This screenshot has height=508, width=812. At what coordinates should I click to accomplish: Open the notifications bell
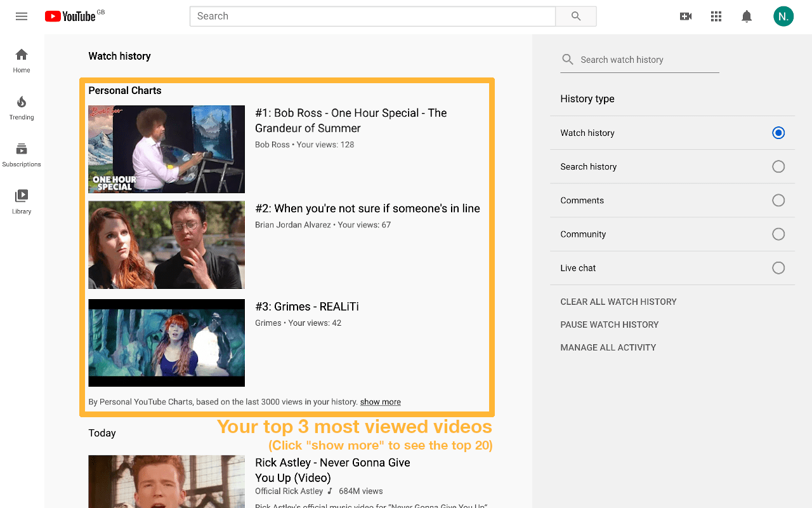click(x=747, y=16)
